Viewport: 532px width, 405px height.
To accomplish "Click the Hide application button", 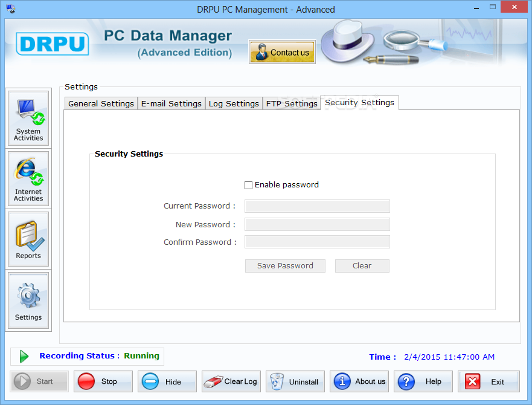I will tap(167, 381).
